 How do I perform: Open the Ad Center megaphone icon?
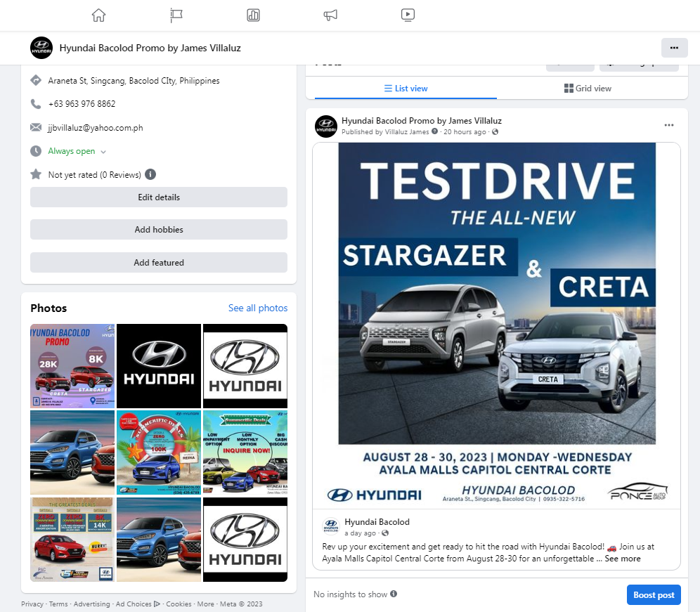click(330, 15)
